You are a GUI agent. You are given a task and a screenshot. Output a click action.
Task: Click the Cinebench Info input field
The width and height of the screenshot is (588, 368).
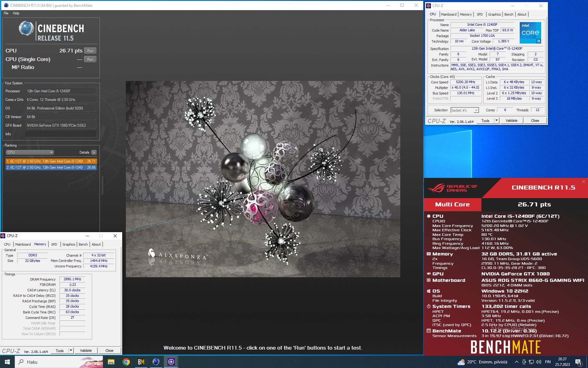(x=61, y=134)
